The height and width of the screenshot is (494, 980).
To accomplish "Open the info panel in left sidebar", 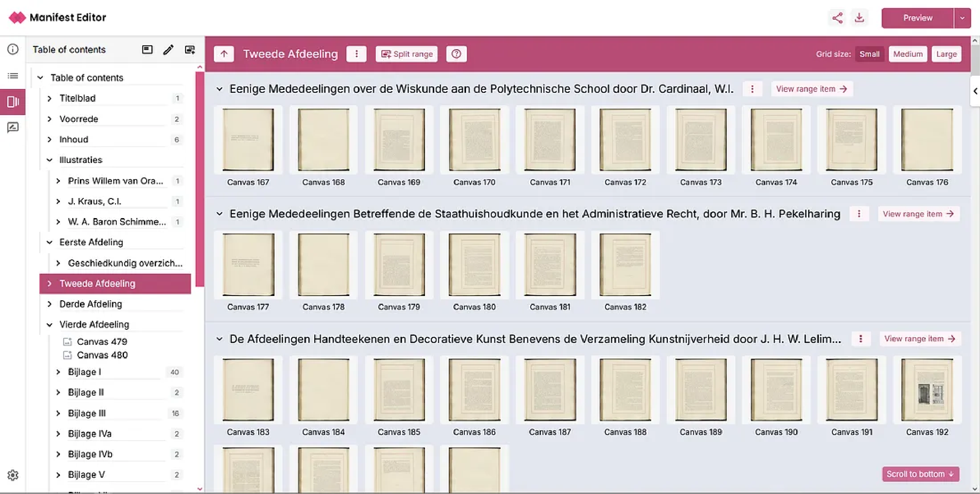I will (x=13, y=49).
